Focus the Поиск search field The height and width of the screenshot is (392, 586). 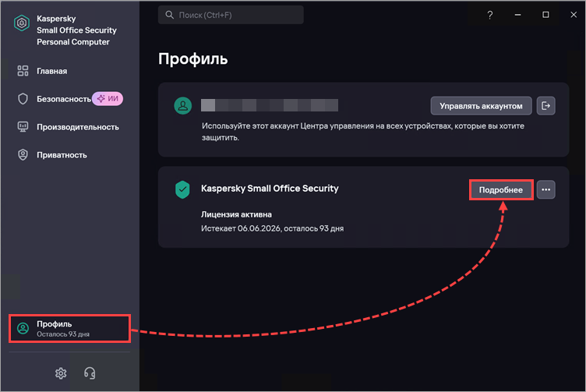[231, 15]
